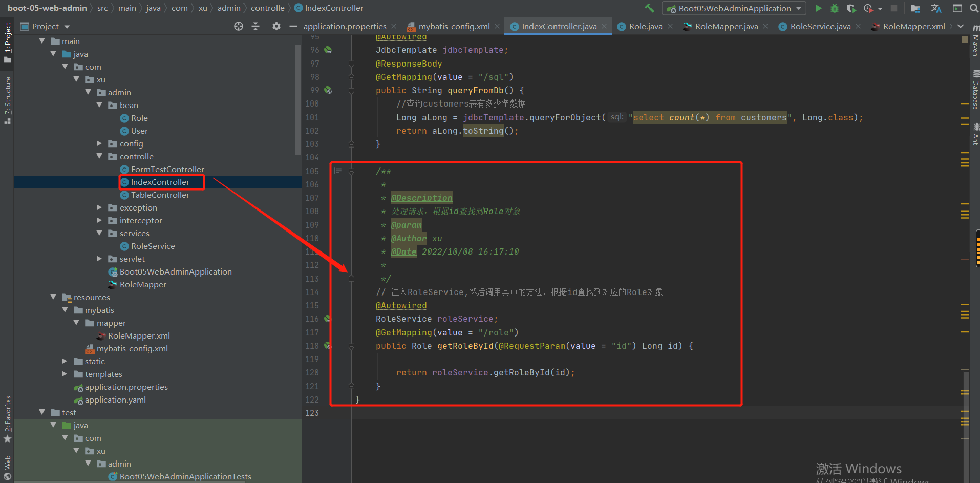Open Project Structure dialog icon
The image size is (980, 483).
915,8
